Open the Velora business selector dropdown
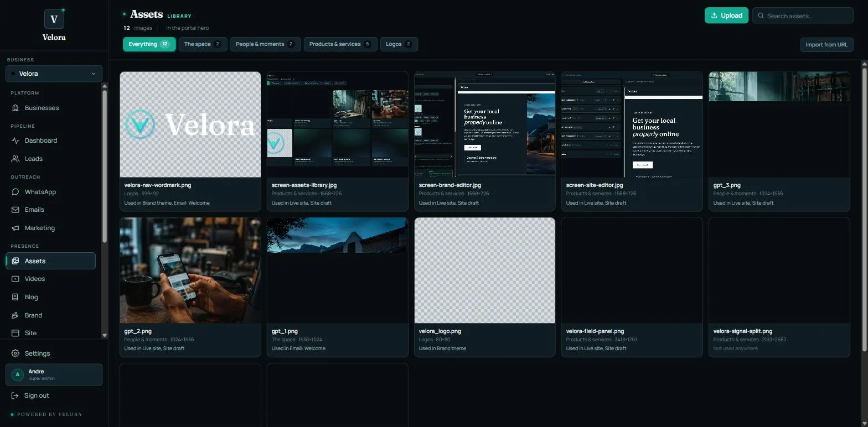The width and height of the screenshot is (868, 427). 54,74
